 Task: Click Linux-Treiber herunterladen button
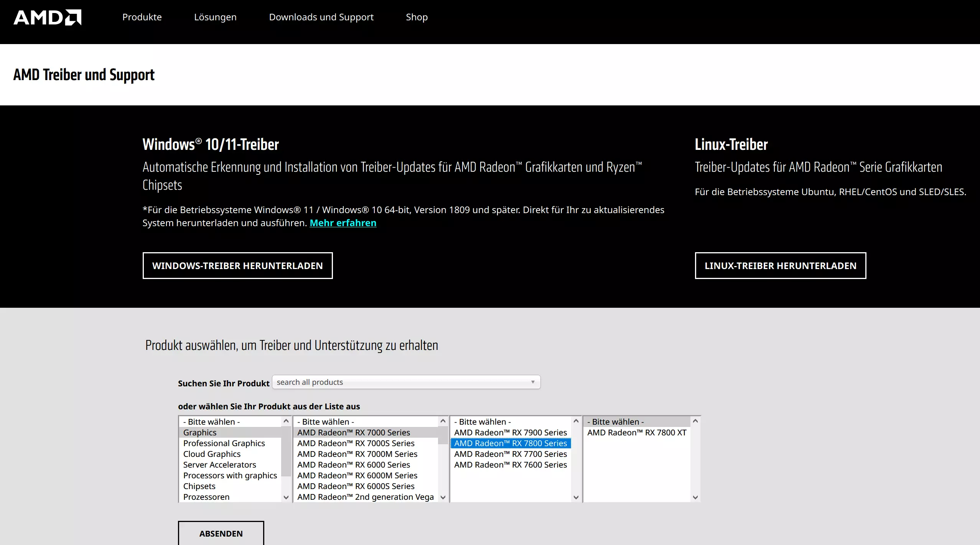(781, 266)
